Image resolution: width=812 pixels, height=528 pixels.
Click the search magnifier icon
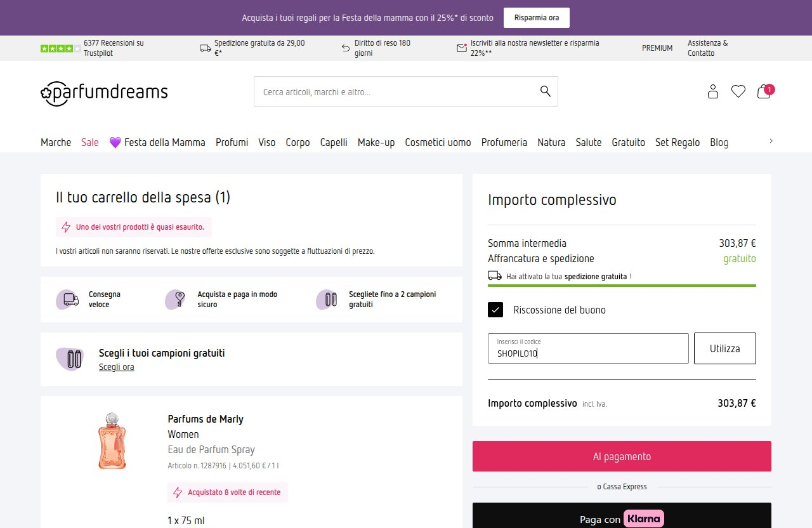coord(545,91)
